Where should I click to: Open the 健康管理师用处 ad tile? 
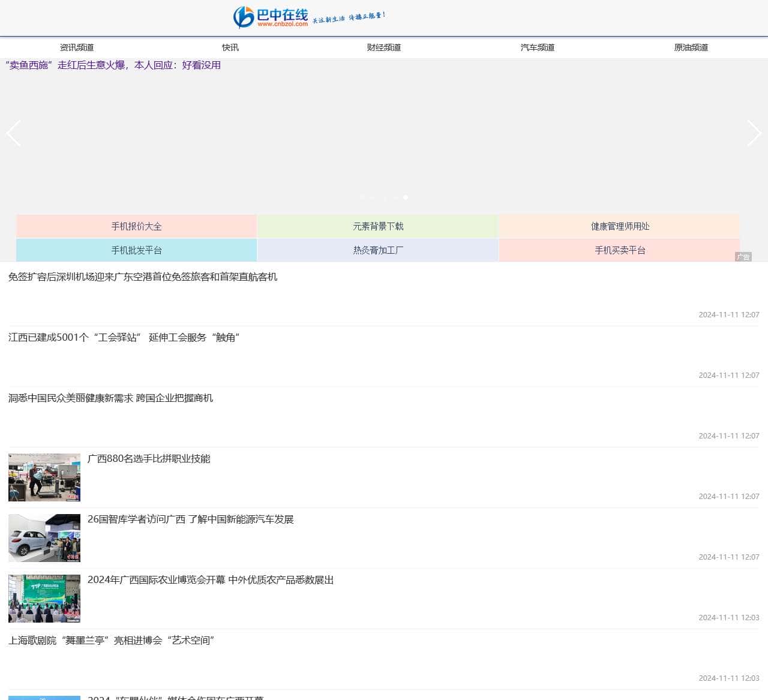click(620, 226)
